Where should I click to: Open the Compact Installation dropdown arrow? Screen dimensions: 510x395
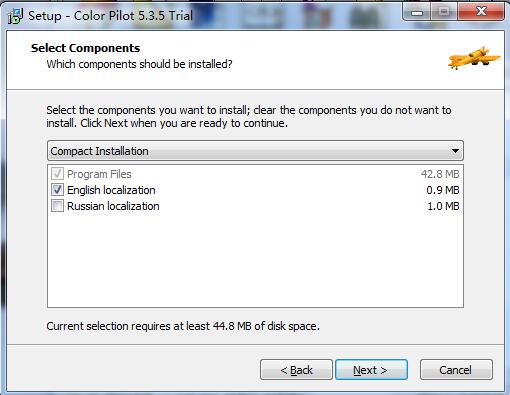pos(455,151)
